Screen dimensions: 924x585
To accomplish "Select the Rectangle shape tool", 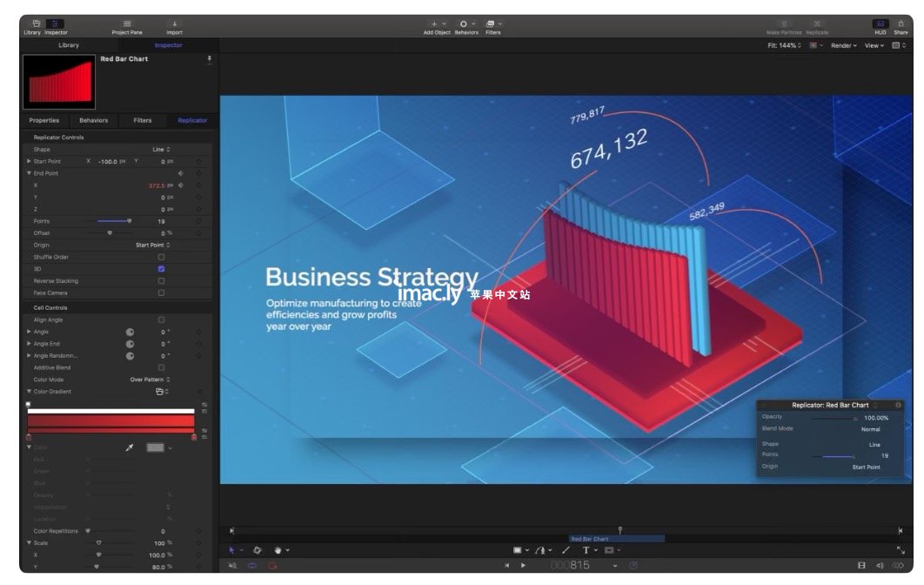I will [517, 549].
